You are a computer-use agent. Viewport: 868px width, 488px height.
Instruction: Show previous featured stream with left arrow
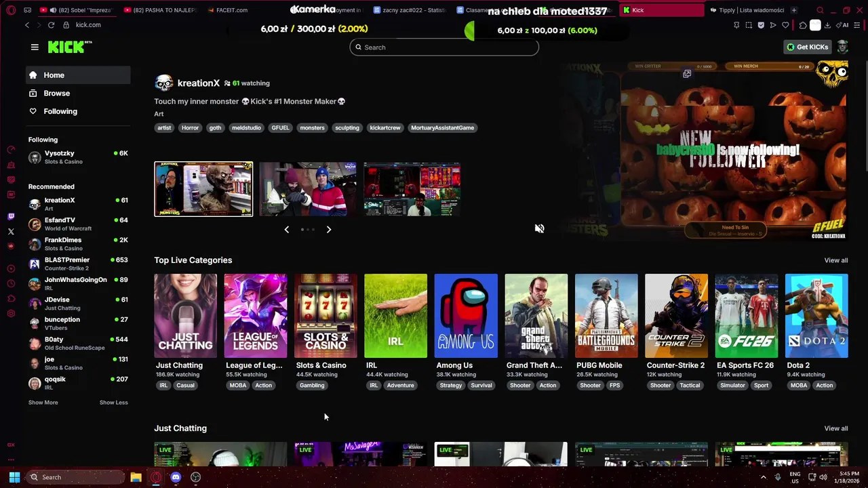(x=286, y=230)
